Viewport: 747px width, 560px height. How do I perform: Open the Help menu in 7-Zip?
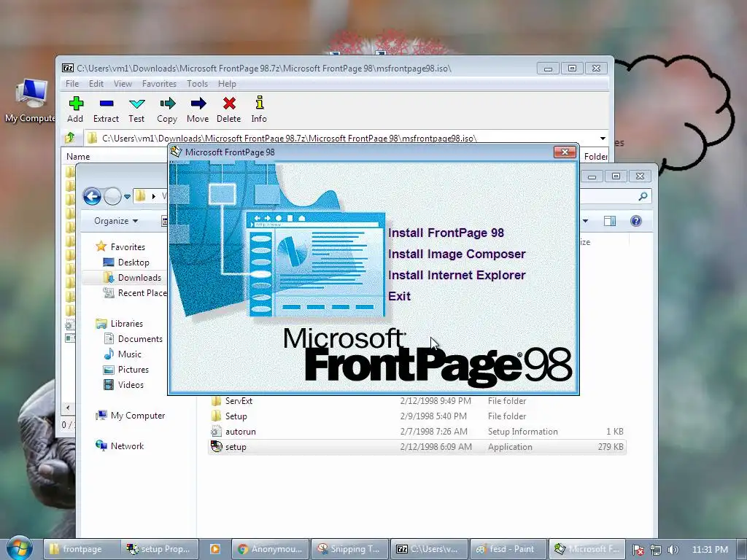[x=227, y=84]
